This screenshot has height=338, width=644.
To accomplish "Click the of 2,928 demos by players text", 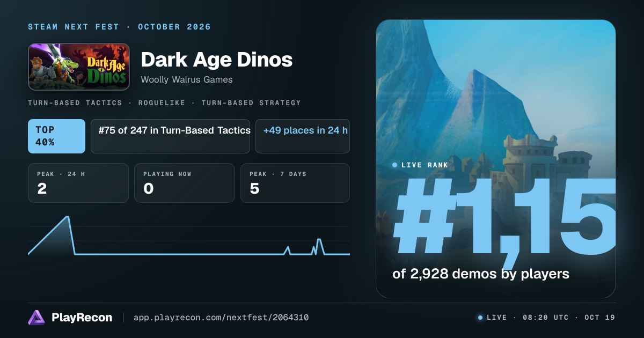I will click(x=481, y=274).
